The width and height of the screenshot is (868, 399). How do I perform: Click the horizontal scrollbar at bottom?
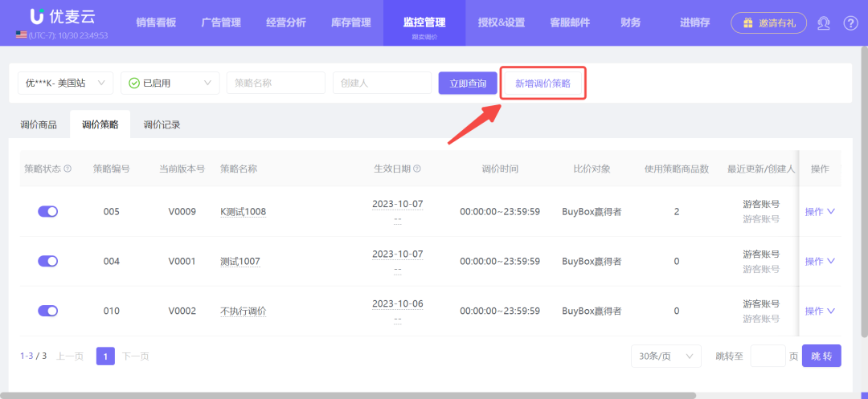pyautogui.click(x=349, y=395)
